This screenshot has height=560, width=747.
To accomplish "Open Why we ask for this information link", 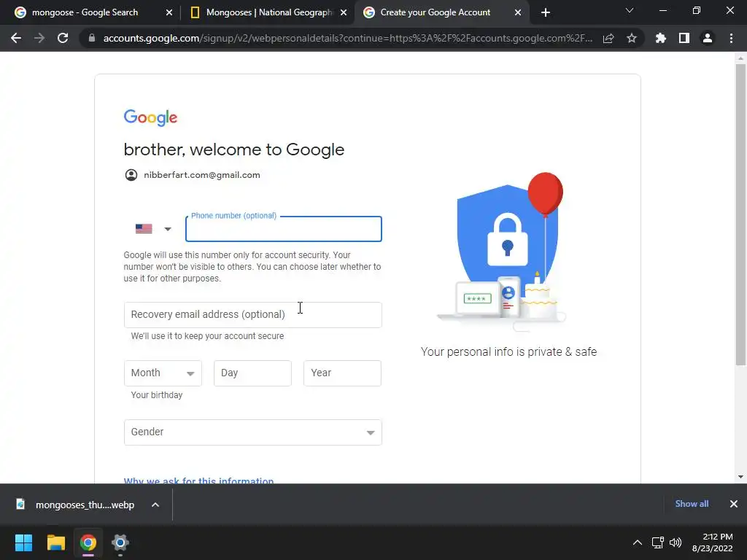I will (x=198, y=481).
